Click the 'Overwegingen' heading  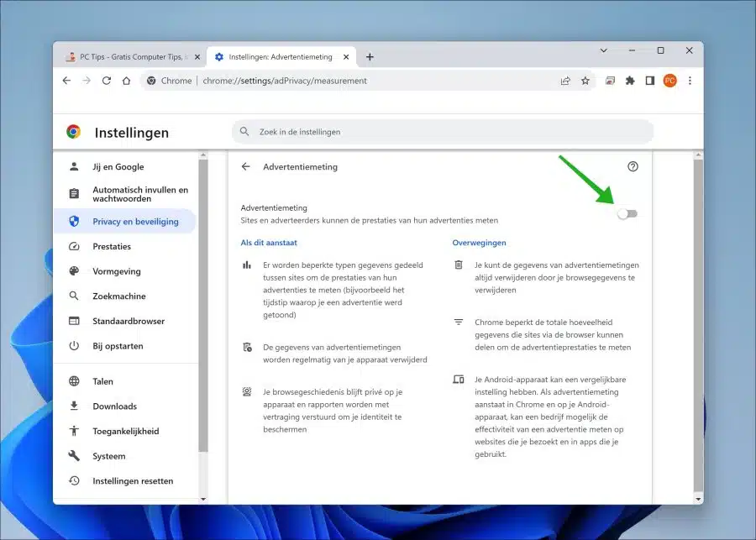coord(480,243)
